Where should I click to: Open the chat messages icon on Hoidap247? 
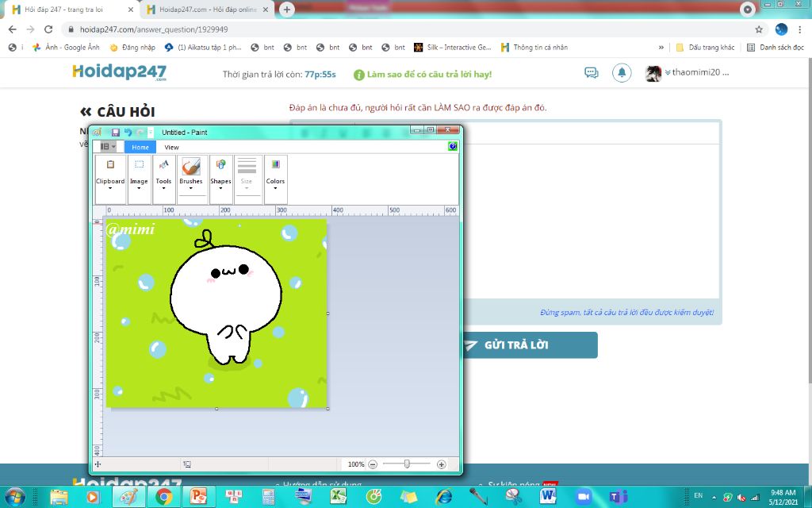(x=592, y=72)
